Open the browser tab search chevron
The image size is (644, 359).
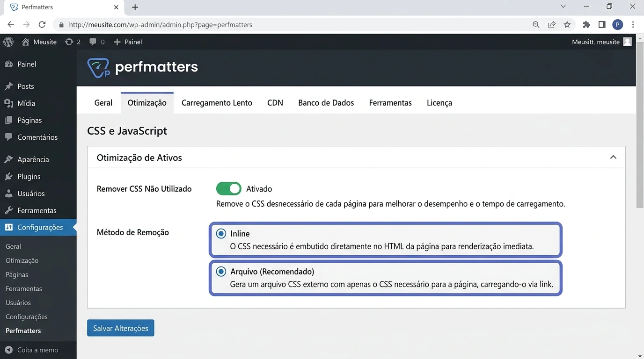pos(563,7)
